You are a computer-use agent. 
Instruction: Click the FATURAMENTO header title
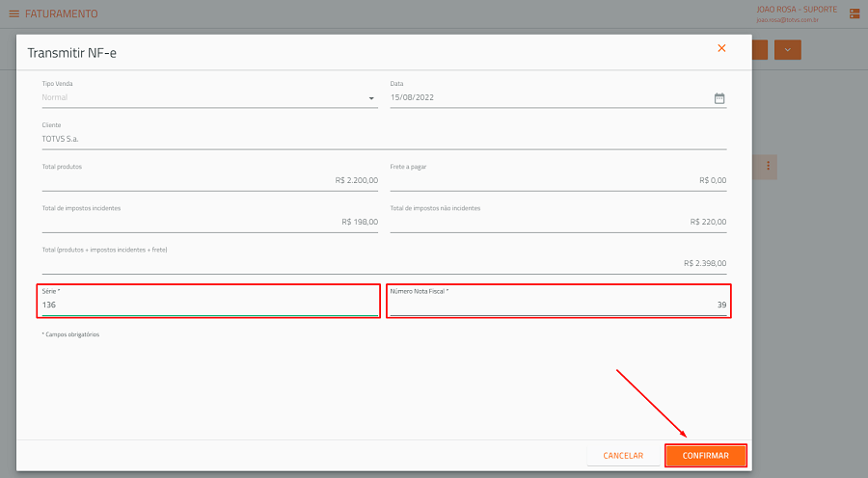coord(62,13)
